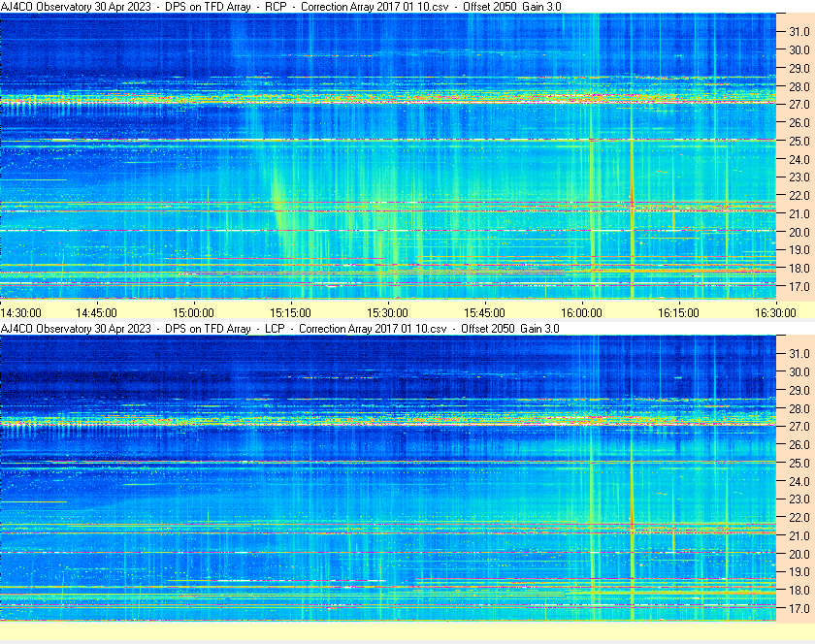Pick the 22.0 frequency label on LCP chart
The width and height of the screenshot is (815, 644).
click(x=799, y=517)
